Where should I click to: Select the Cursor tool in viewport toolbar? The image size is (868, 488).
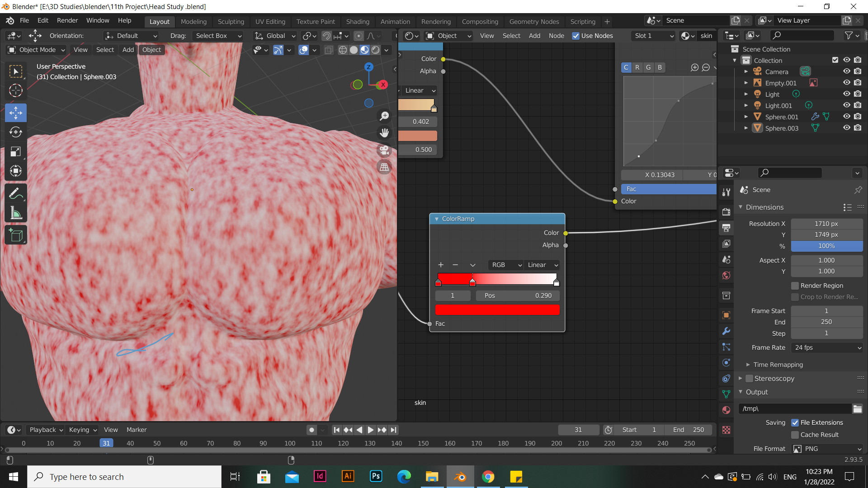[x=16, y=91]
